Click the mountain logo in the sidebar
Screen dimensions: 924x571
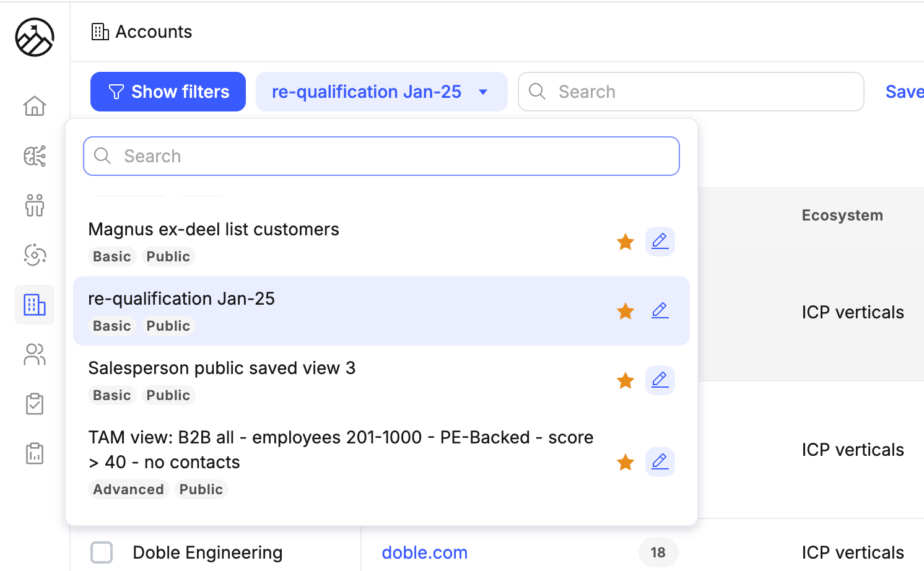35,37
